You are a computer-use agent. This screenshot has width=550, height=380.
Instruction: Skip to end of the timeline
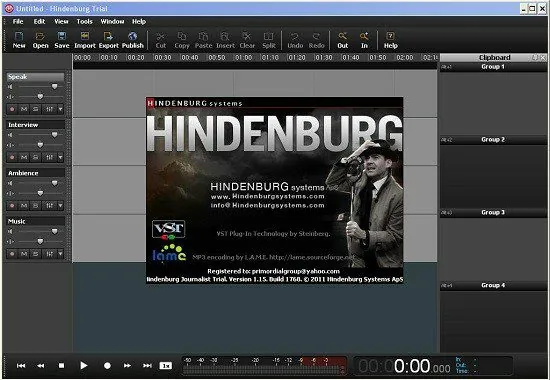tap(147, 366)
